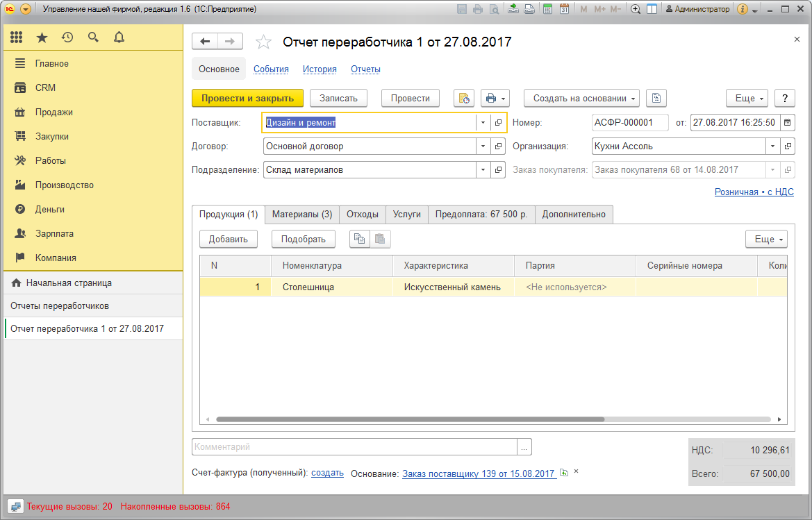The height and width of the screenshot is (520, 812).
Task: Open the search magnifier in the left panel
Action: click(93, 37)
